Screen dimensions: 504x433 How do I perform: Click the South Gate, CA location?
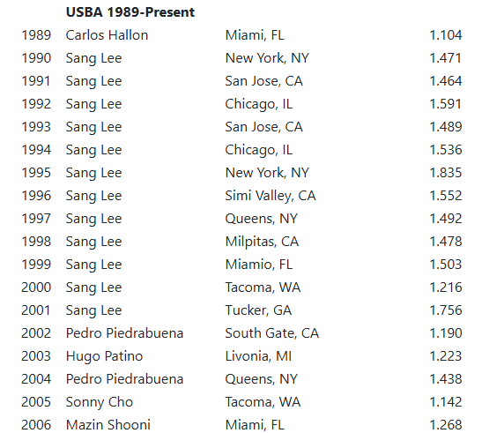[272, 333]
